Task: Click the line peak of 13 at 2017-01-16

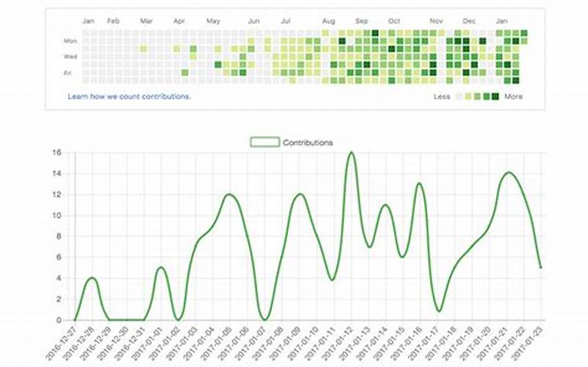Action: (419, 184)
